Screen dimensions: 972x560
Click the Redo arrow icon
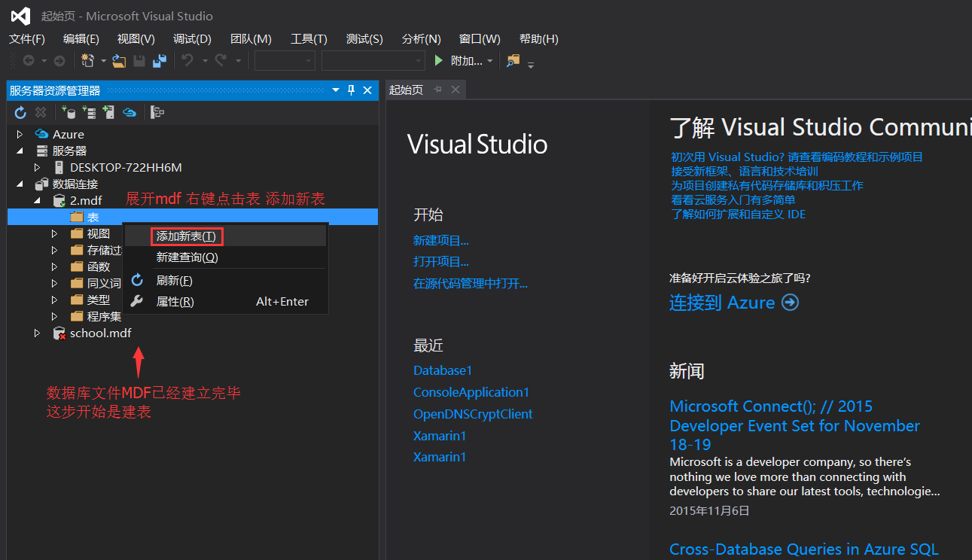tap(221, 61)
